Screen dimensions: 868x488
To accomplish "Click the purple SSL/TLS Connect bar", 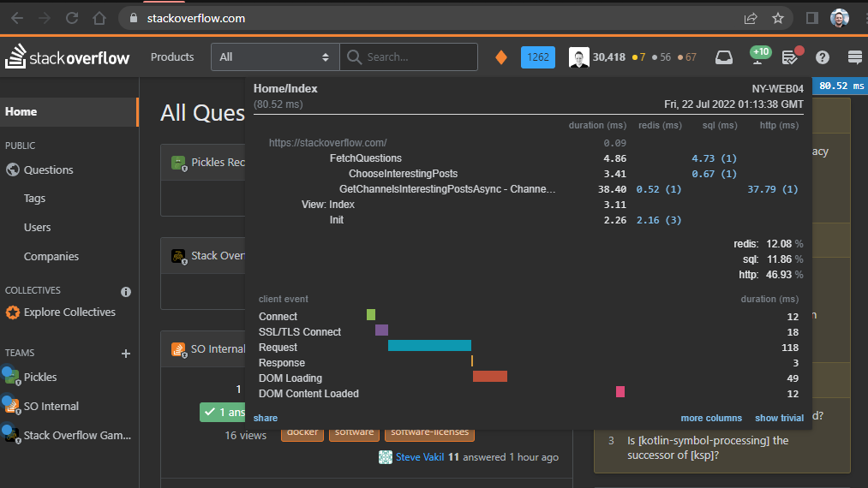I will point(381,330).
